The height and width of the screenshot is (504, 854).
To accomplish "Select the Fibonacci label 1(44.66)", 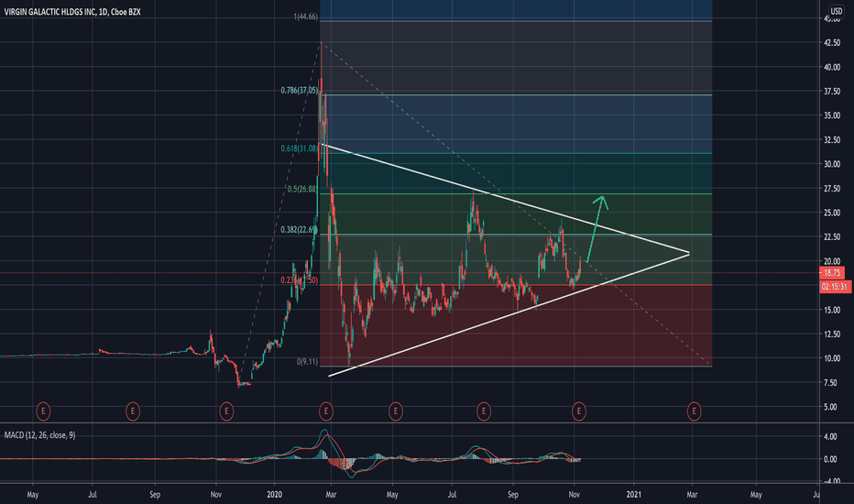I will [305, 16].
